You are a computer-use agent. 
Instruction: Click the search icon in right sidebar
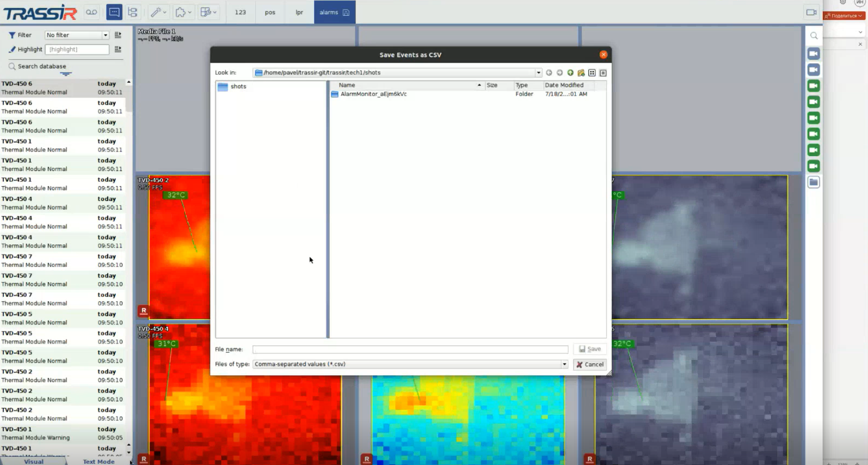pyautogui.click(x=814, y=35)
